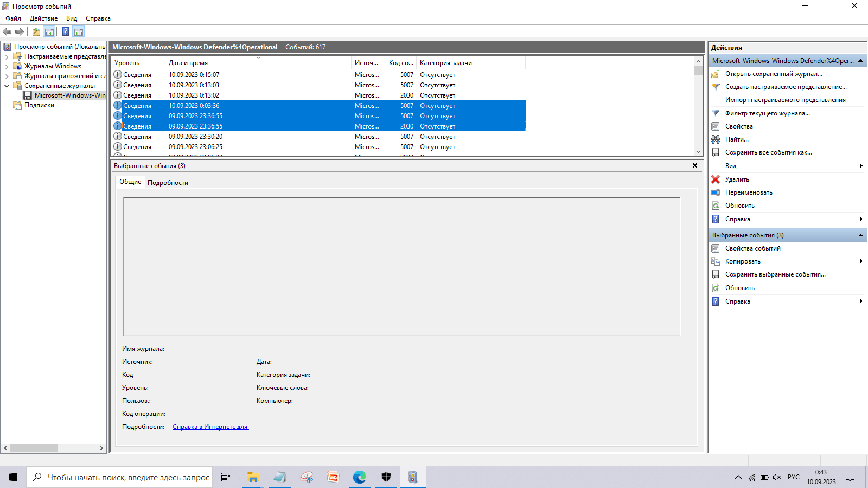The height and width of the screenshot is (488, 868).
Task: Click the refresh icon of 'Обновить' in the log section
Action: [x=716, y=206]
